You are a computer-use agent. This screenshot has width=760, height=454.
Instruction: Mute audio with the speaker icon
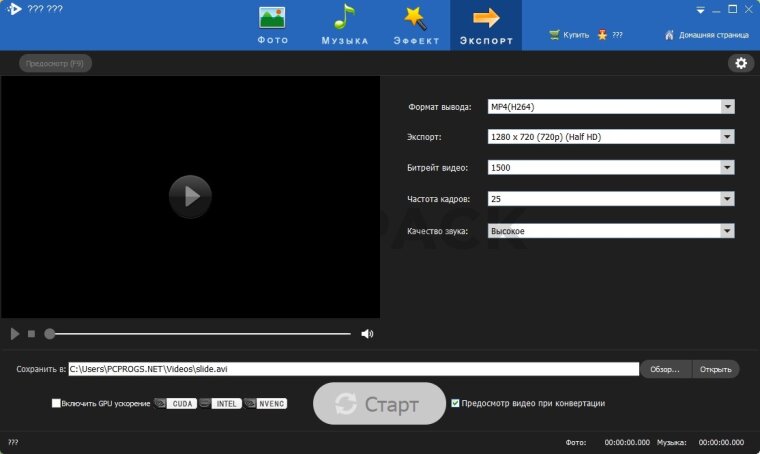click(367, 334)
